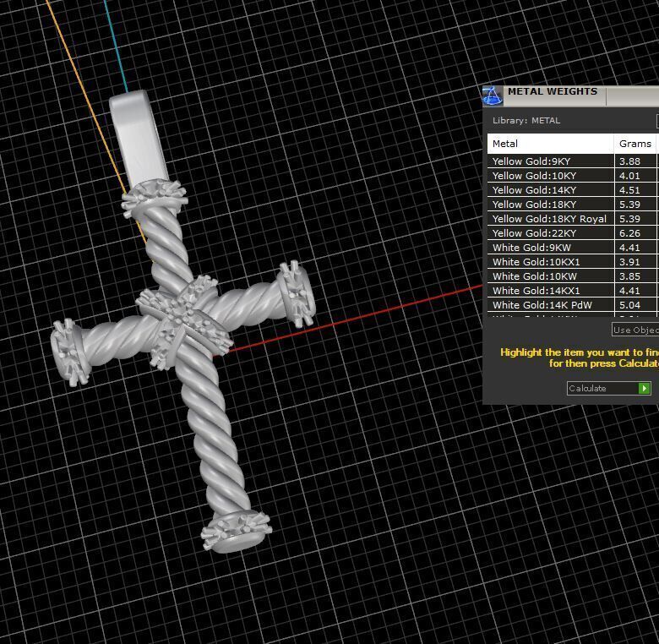Select the White Gold:14KX1 row
This screenshot has height=644, width=659.
click(x=573, y=290)
